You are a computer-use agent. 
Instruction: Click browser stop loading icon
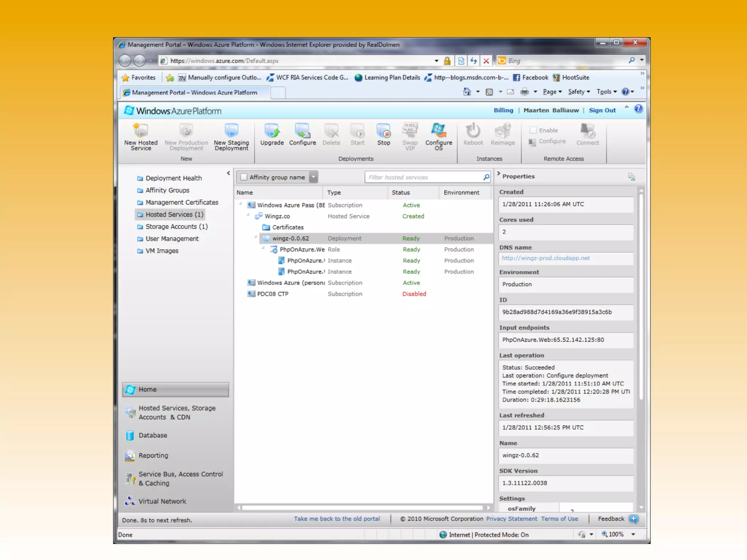coord(486,61)
